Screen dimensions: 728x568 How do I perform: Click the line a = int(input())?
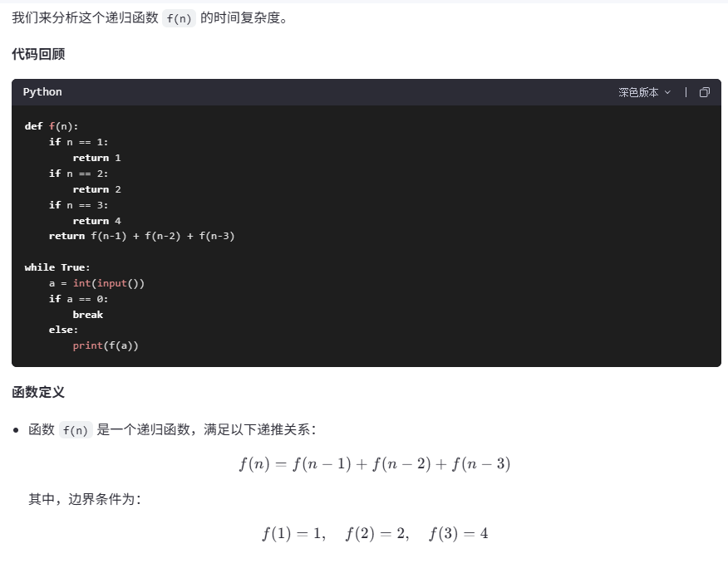[96, 283]
